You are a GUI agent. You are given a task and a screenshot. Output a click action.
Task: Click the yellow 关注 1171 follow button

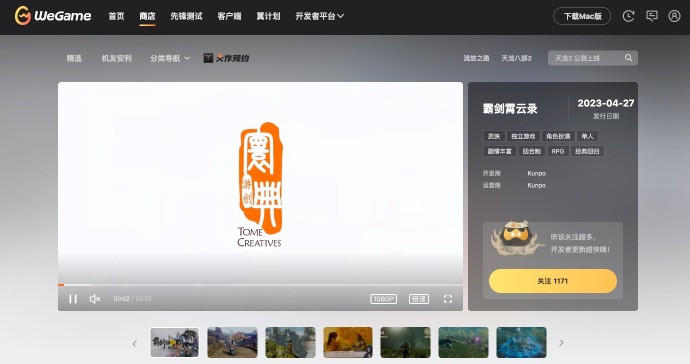coord(553,281)
